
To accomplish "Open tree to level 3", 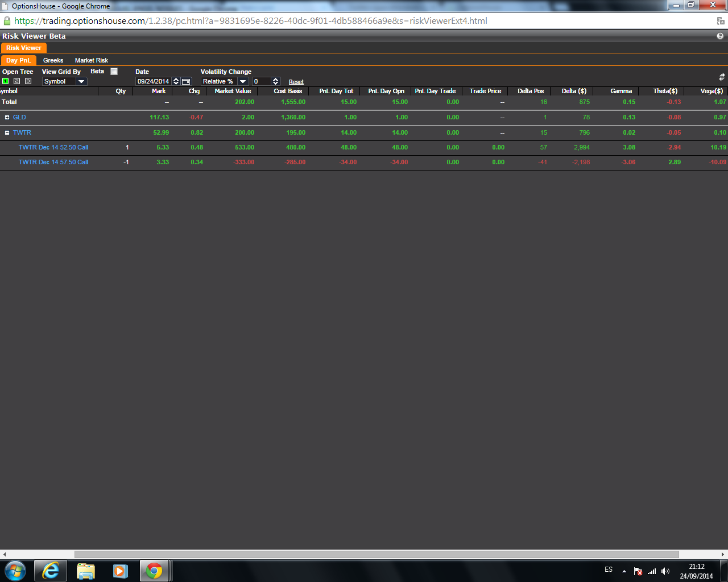I will [x=28, y=81].
